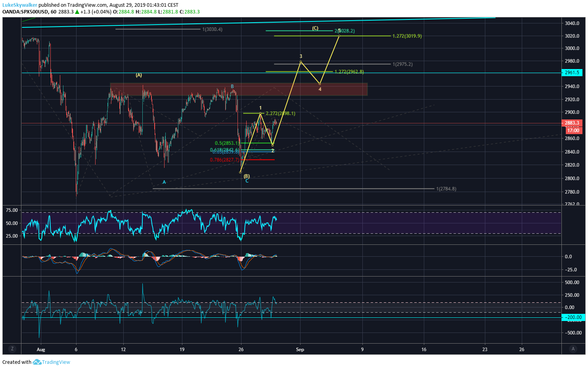Click the 3040.0 price scale value
Viewport: 588px width, 369px height.
tap(572, 23)
